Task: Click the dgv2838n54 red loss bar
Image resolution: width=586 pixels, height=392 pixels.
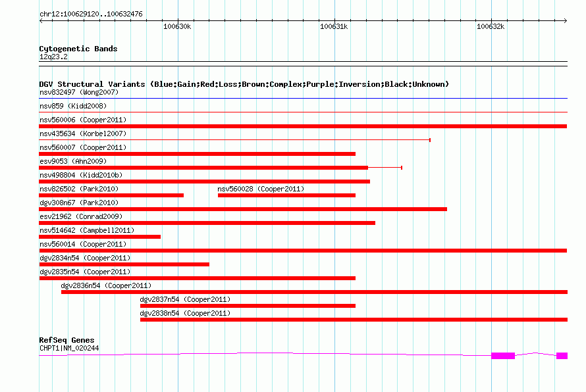Action: point(354,320)
